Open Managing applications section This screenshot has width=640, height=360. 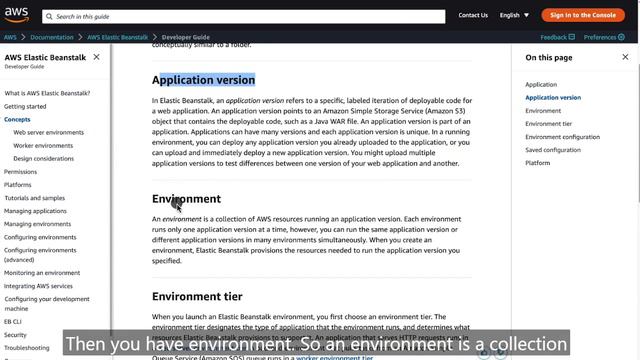pyautogui.click(x=36, y=211)
